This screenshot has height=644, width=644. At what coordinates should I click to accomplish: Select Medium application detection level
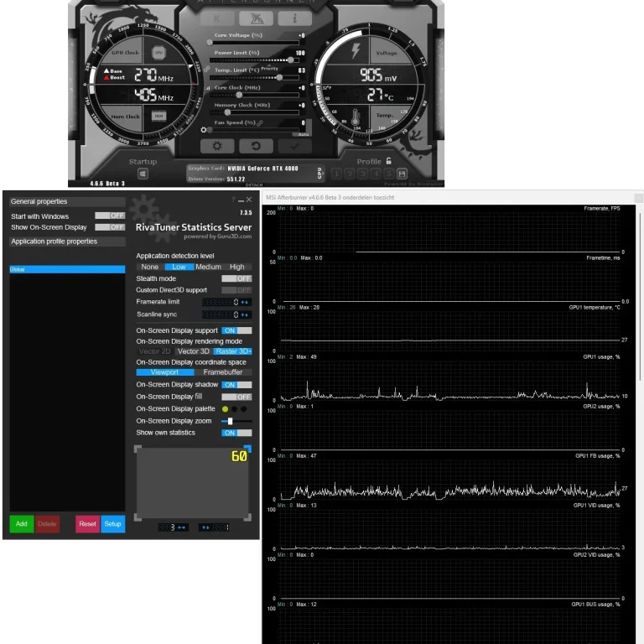tap(208, 267)
